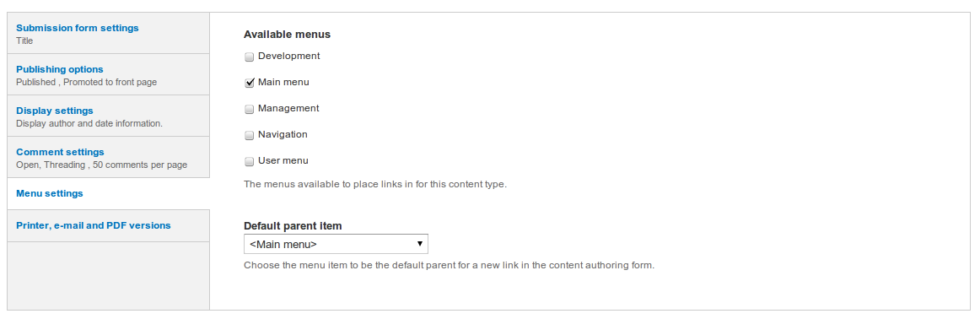
Task: Click the Default parent item label
Action: click(293, 226)
